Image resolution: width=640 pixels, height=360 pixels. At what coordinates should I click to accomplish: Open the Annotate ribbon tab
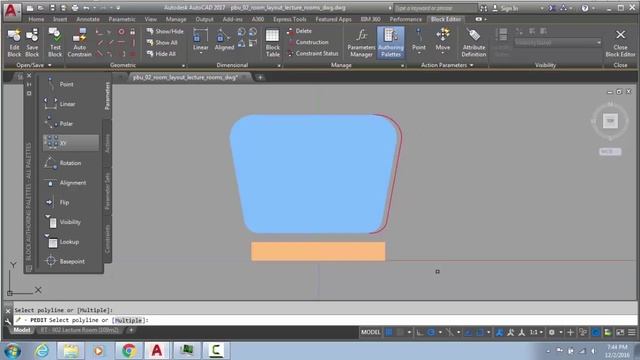(88, 19)
